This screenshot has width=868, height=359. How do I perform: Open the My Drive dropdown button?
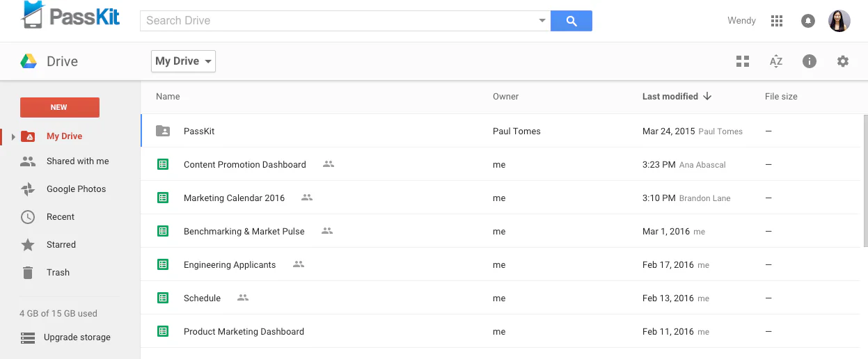coord(183,61)
